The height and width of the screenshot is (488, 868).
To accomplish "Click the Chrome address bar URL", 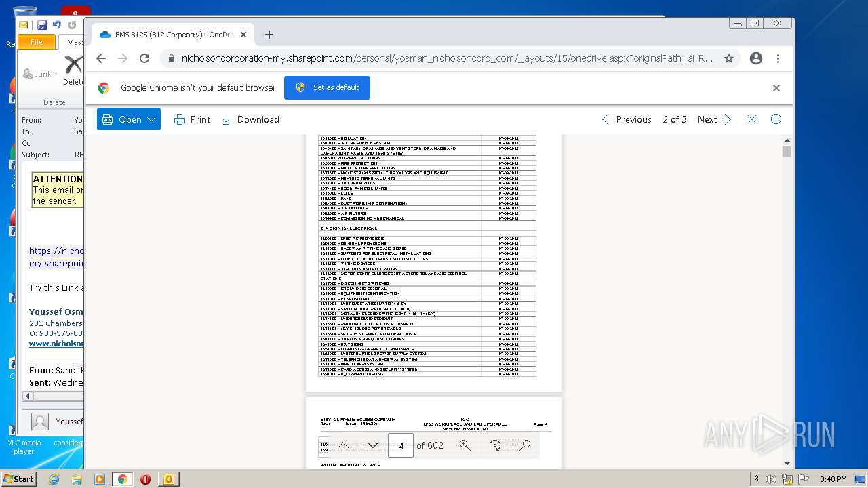I will pos(447,58).
